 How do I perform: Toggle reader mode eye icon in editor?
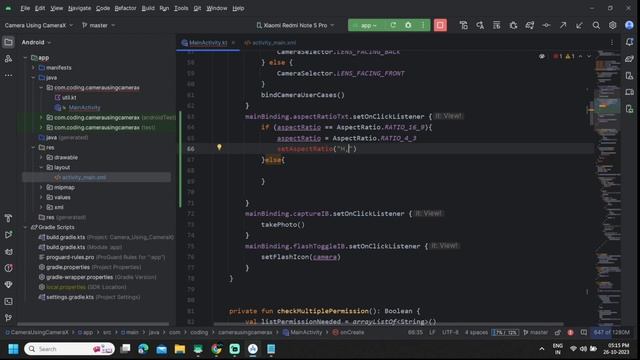[x=542, y=56]
